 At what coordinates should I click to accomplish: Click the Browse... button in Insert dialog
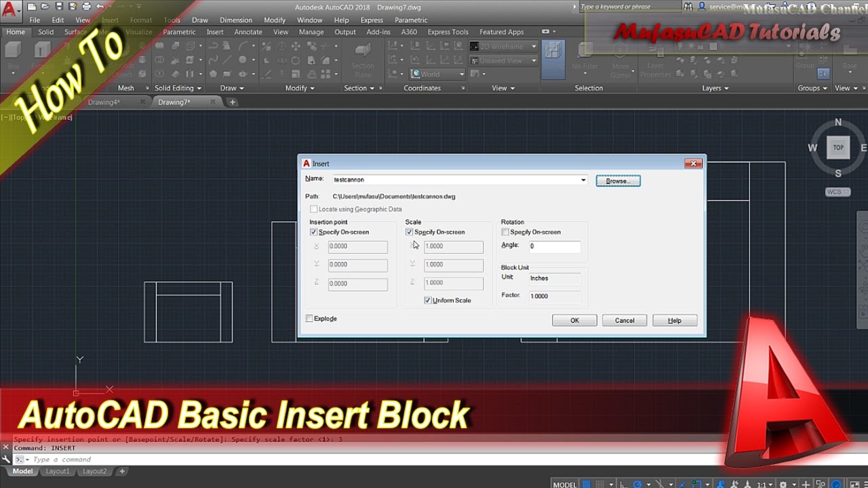pyautogui.click(x=618, y=181)
